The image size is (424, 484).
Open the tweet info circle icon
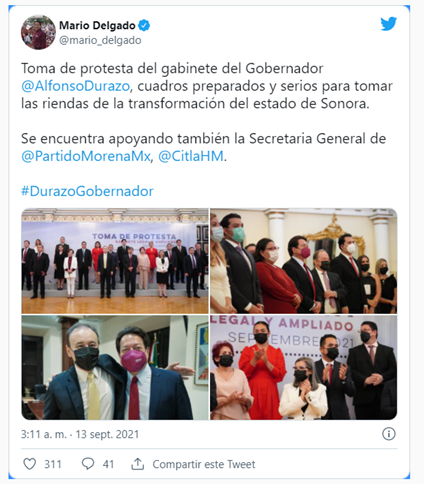click(x=389, y=434)
